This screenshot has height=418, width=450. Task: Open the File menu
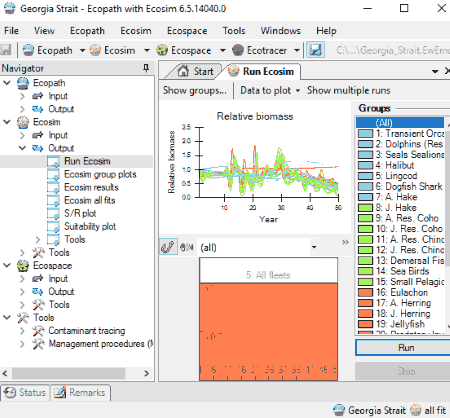[x=11, y=31]
